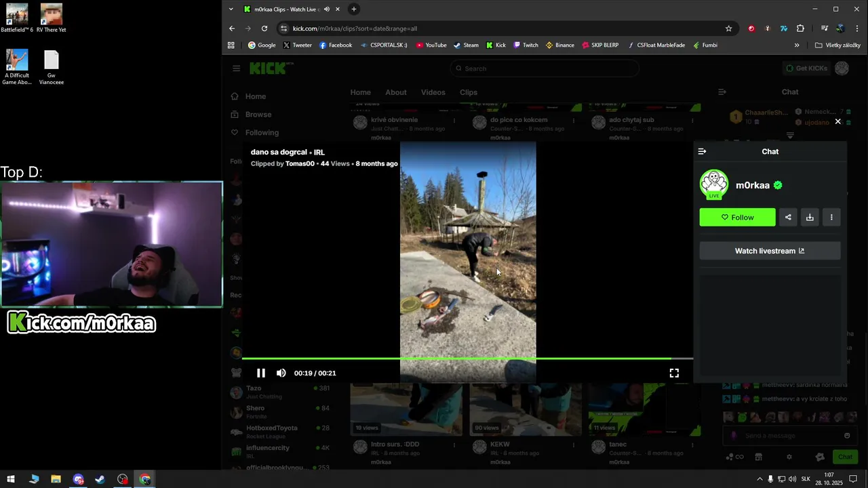Bookmark this page with the star
Image resolution: width=868 pixels, height=488 pixels.
click(729, 28)
